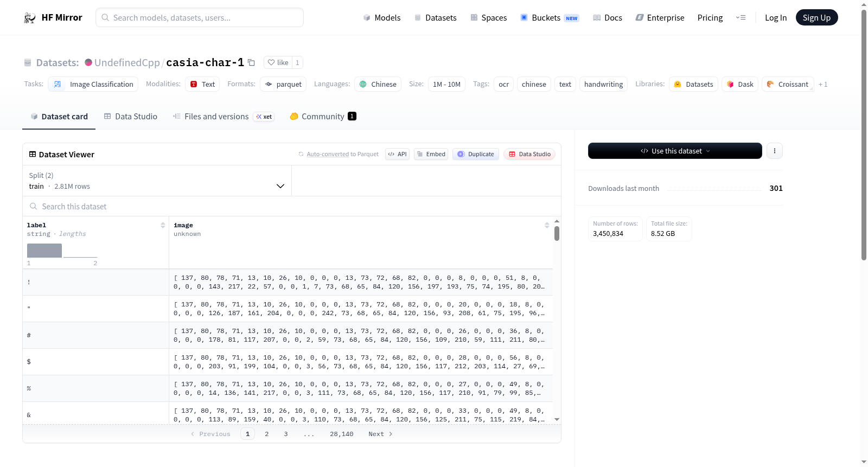Select the row labeled &
Screen dimensions: 868x467
[x=288, y=413]
